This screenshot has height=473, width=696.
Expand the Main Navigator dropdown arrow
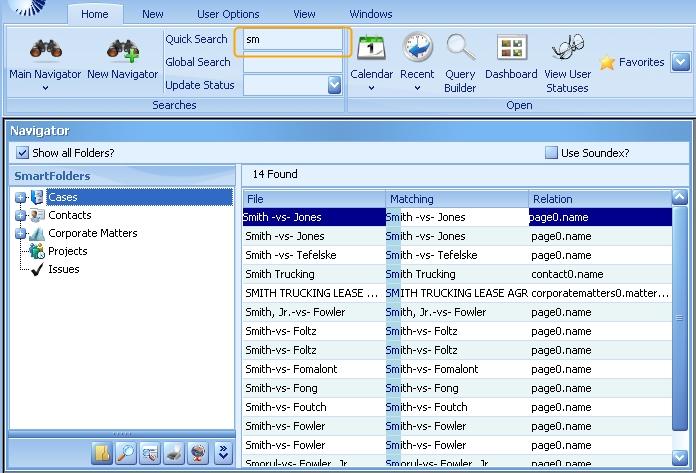pos(45,88)
